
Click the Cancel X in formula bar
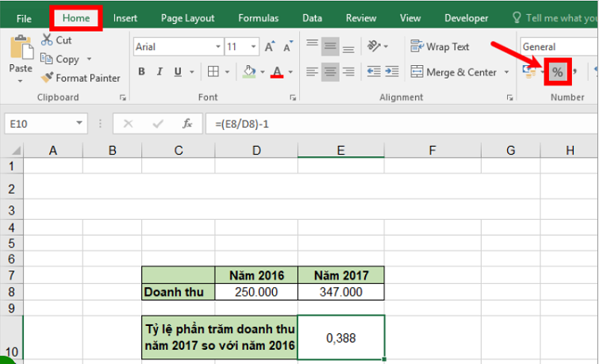coord(128,124)
